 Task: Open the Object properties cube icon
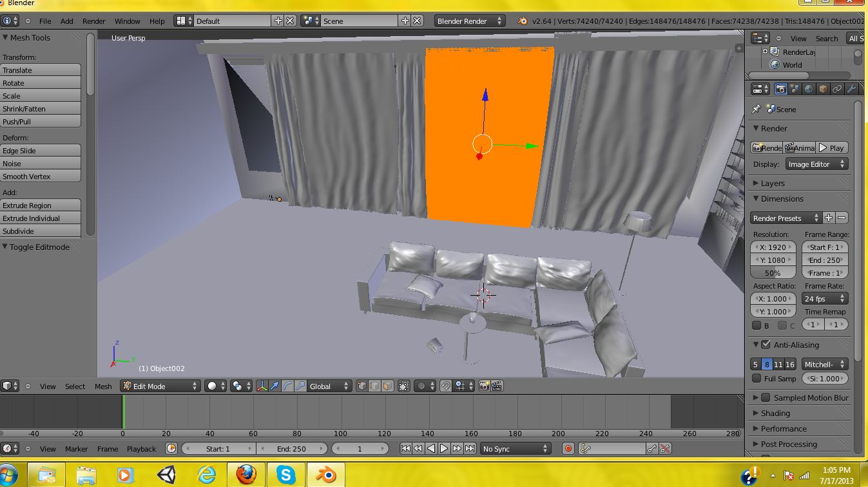pos(823,90)
